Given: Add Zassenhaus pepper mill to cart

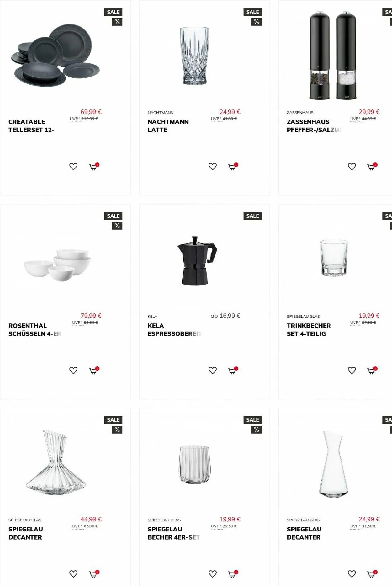Looking at the screenshot, I should [372, 167].
